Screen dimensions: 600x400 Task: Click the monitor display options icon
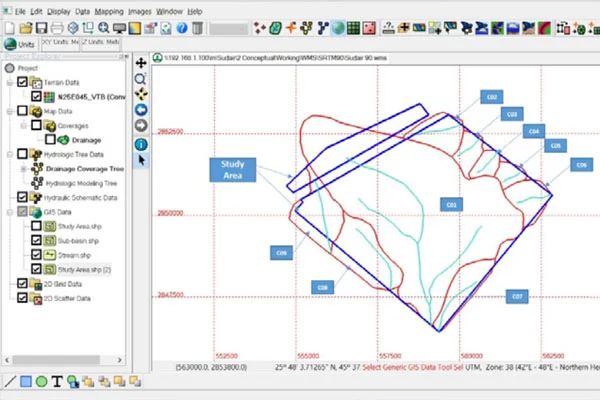(x=119, y=28)
